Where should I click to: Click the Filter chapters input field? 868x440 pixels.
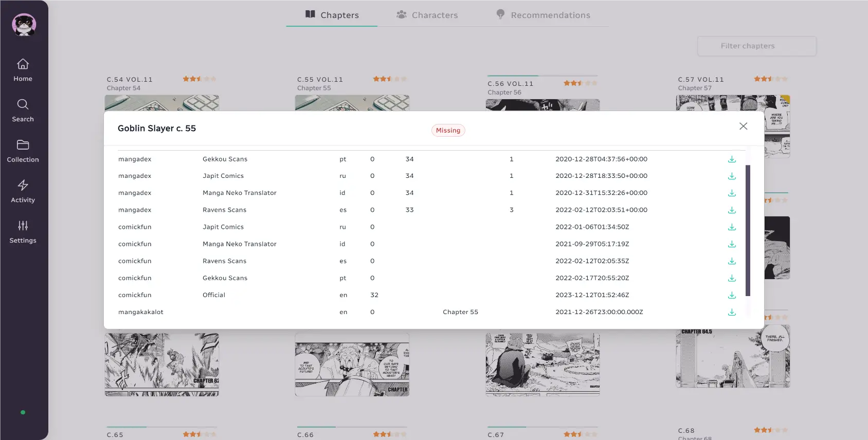point(756,46)
